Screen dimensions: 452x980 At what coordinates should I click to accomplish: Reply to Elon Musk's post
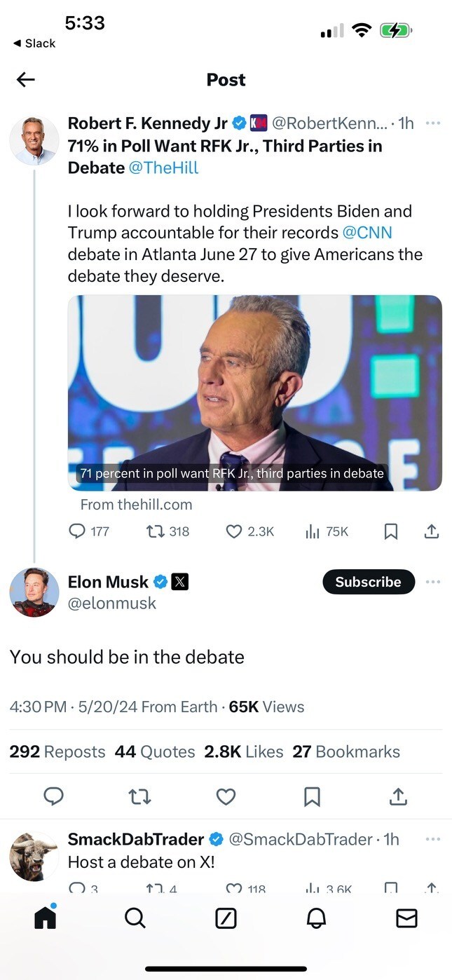[x=54, y=796]
